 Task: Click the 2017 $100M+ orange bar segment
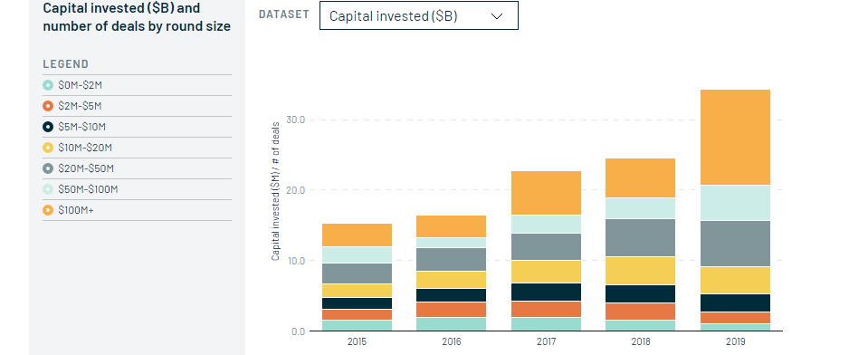(x=546, y=193)
